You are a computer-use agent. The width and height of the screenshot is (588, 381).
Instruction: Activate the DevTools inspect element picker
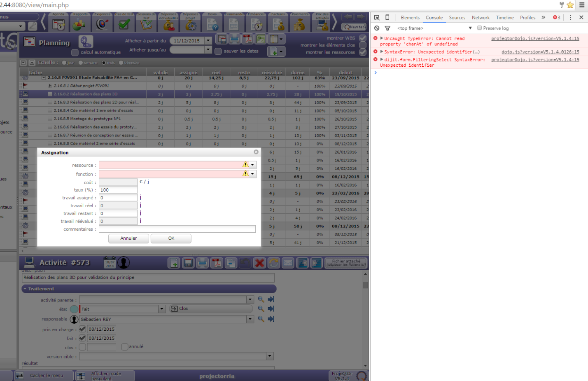tap(377, 17)
